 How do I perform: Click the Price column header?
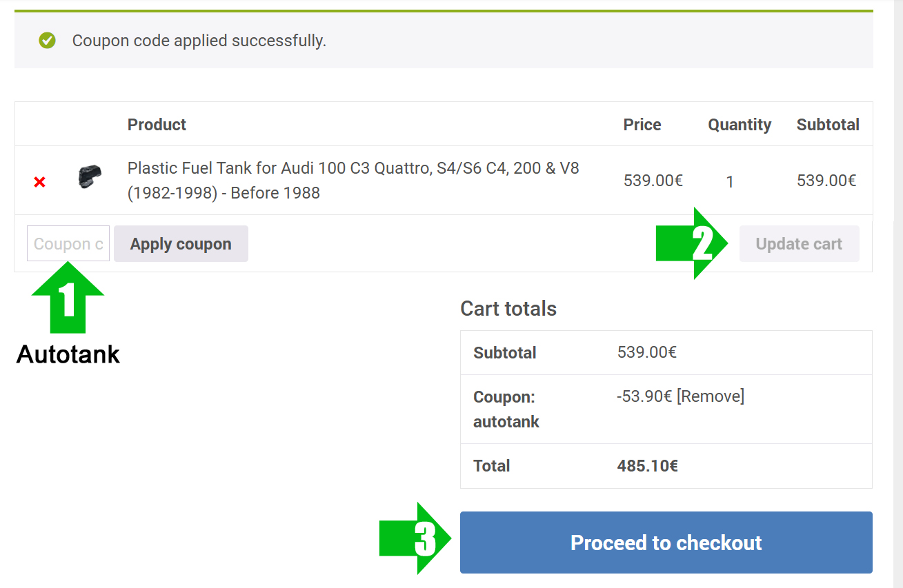coord(642,125)
